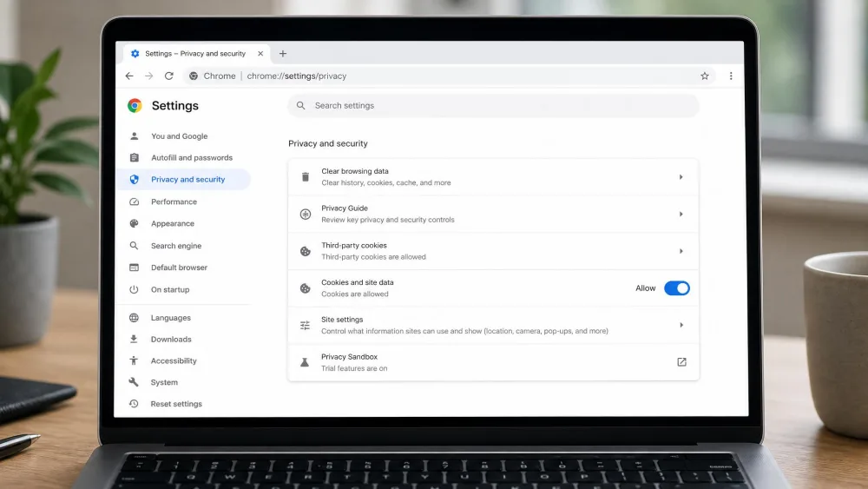Click the You and Google person icon
Viewport: 868px width, 489px height.
(x=134, y=136)
